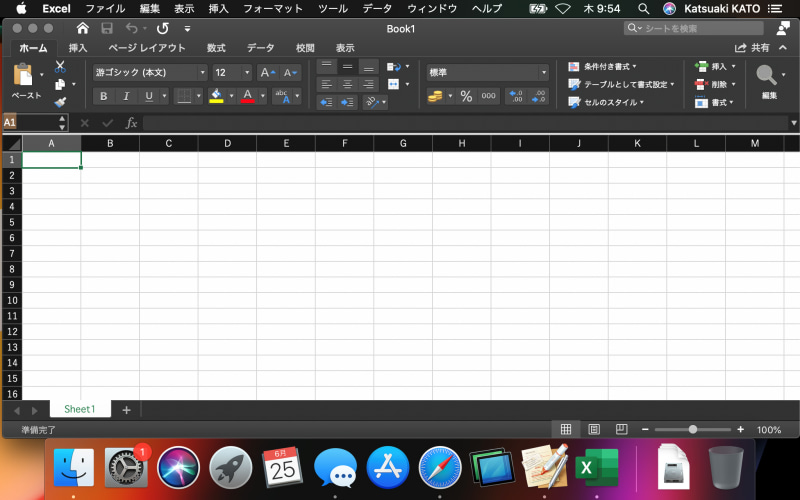Toggle align text left
The image size is (800, 500).
point(327,84)
